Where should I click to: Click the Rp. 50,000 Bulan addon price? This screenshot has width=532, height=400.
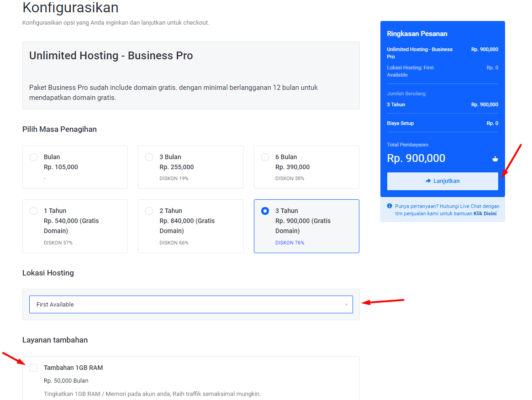(x=66, y=381)
